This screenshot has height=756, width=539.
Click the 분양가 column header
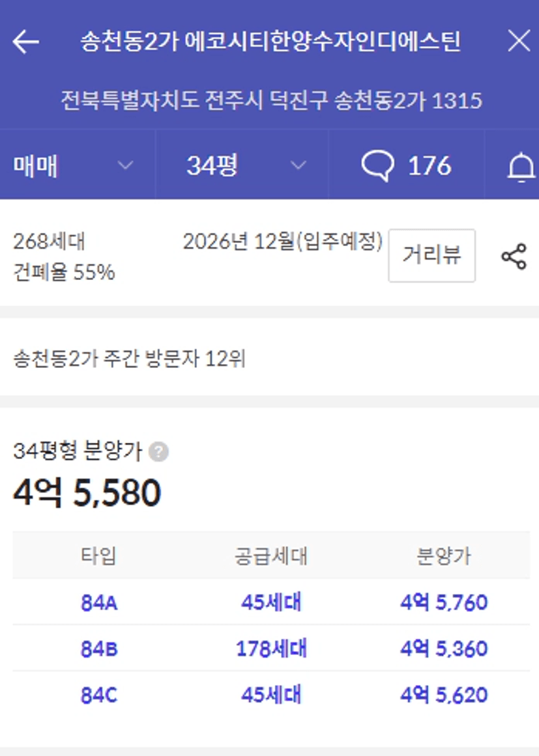click(x=444, y=556)
